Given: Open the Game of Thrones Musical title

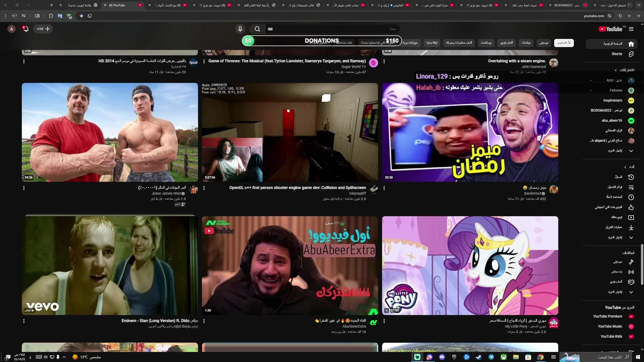Looking at the screenshot, I should click(x=287, y=61).
